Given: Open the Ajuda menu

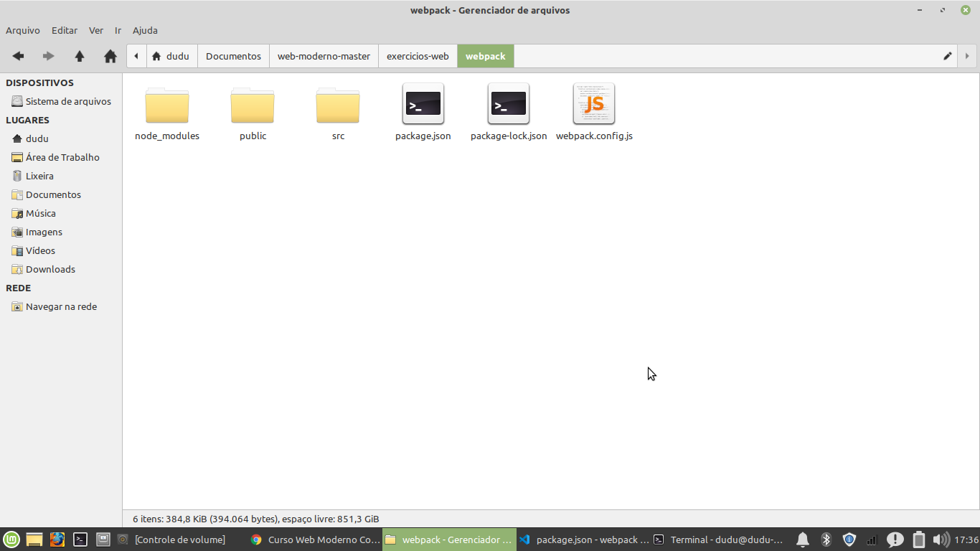Looking at the screenshot, I should 145,30.
